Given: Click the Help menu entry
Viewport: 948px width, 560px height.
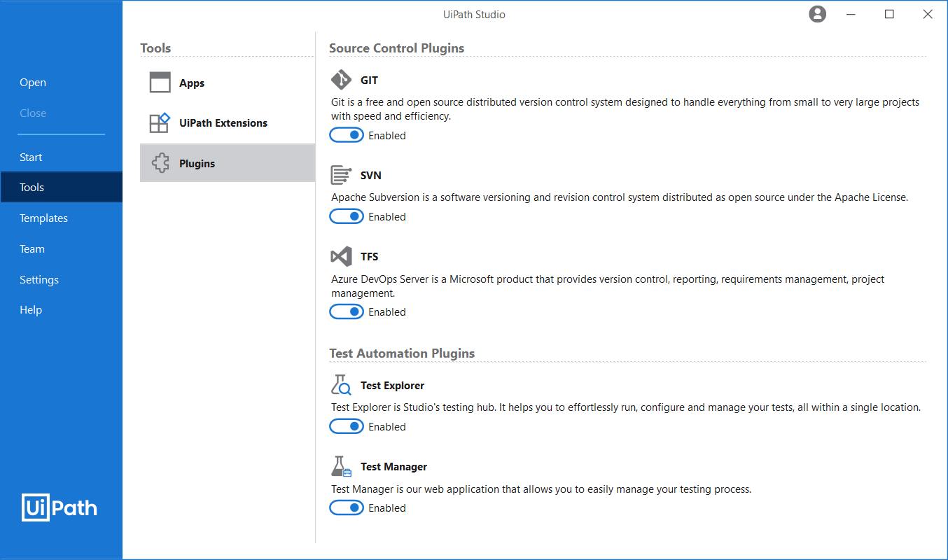Looking at the screenshot, I should coord(31,310).
